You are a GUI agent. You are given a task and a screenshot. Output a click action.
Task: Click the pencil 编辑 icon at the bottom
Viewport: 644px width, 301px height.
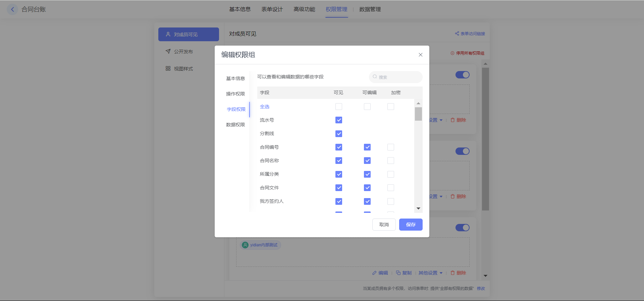[374, 273]
